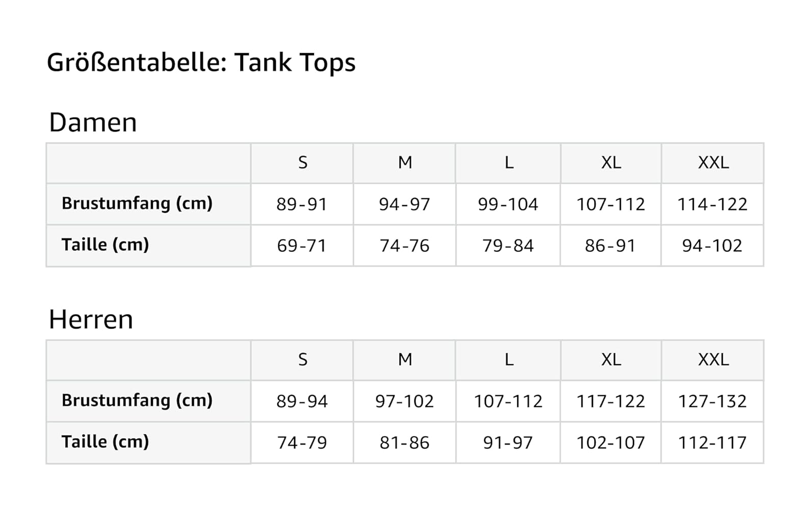Viewport: 812px width, 510px height.
Task: Click the Herren Brustumfang cell 127-132
Action: pyautogui.click(x=712, y=401)
